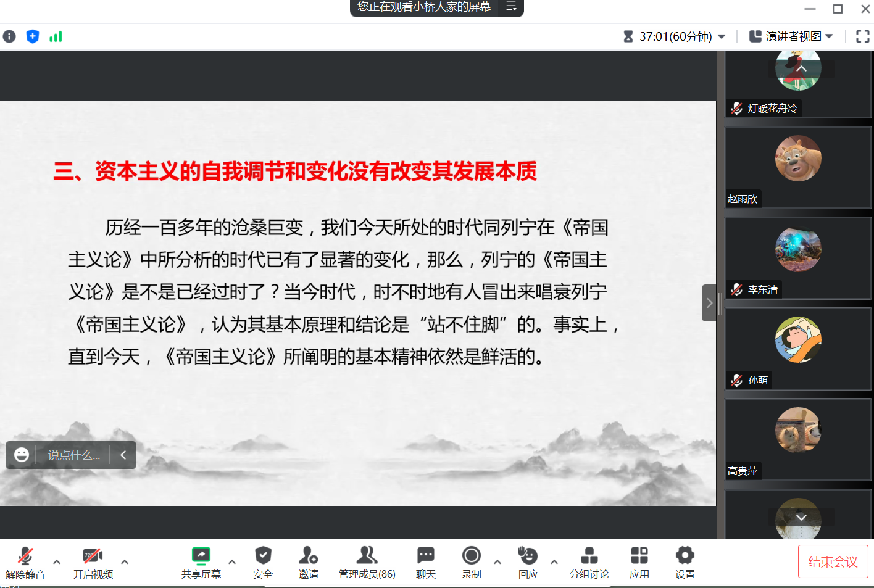Toggle fullscreen mode in the top-right corner
The height and width of the screenshot is (588, 874).
pyautogui.click(x=862, y=36)
